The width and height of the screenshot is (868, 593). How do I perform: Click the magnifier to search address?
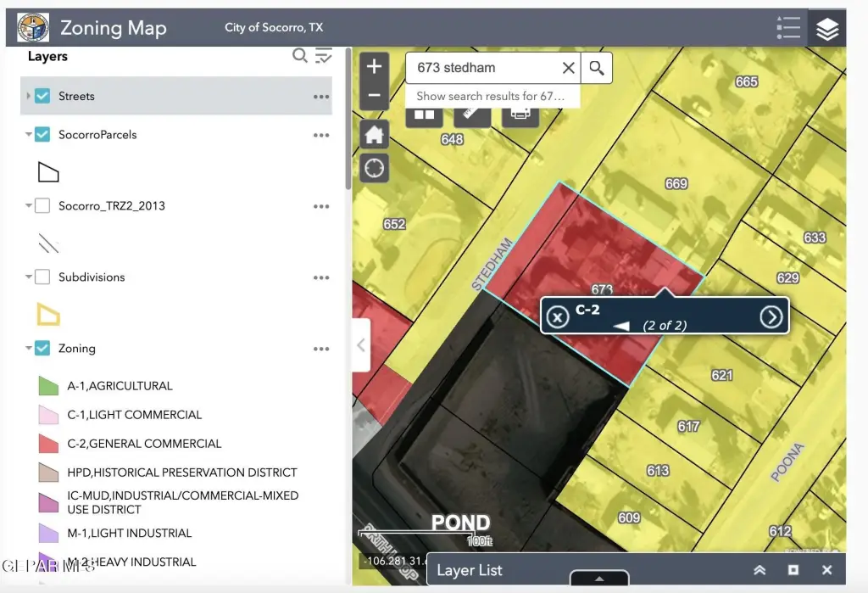pyautogui.click(x=597, y=69)
